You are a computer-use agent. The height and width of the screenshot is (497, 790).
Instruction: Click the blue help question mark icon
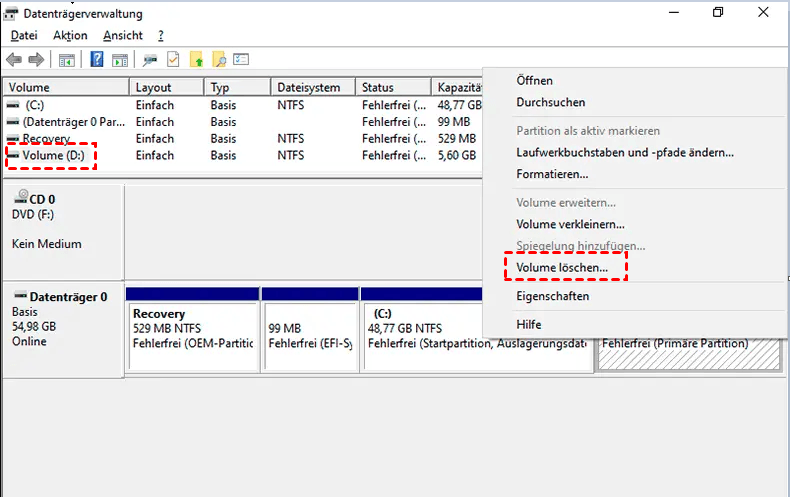pos(97,60)
